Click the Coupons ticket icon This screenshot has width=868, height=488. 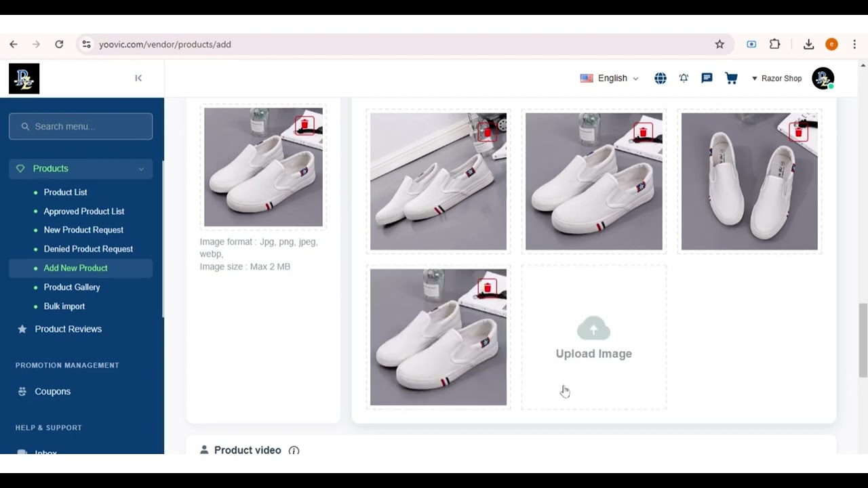[22, 391]
